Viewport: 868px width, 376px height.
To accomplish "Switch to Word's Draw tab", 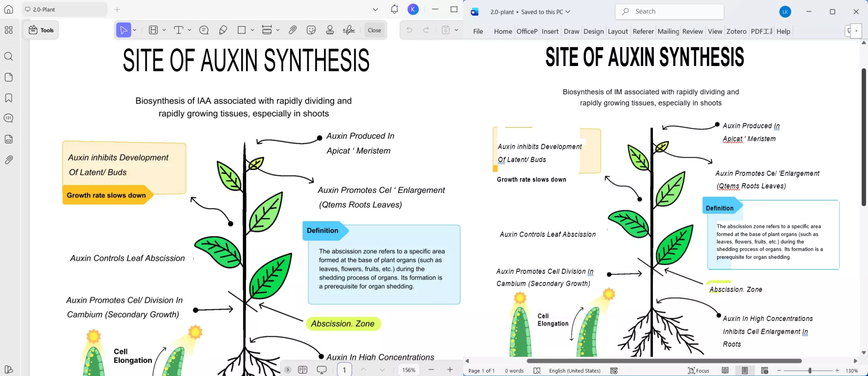I will [x=571, y=31].
